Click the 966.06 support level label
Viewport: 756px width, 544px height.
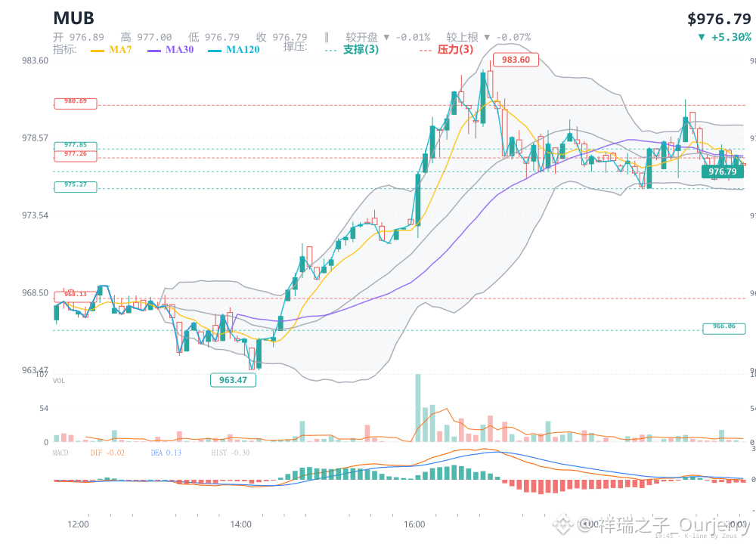(723, 328)
